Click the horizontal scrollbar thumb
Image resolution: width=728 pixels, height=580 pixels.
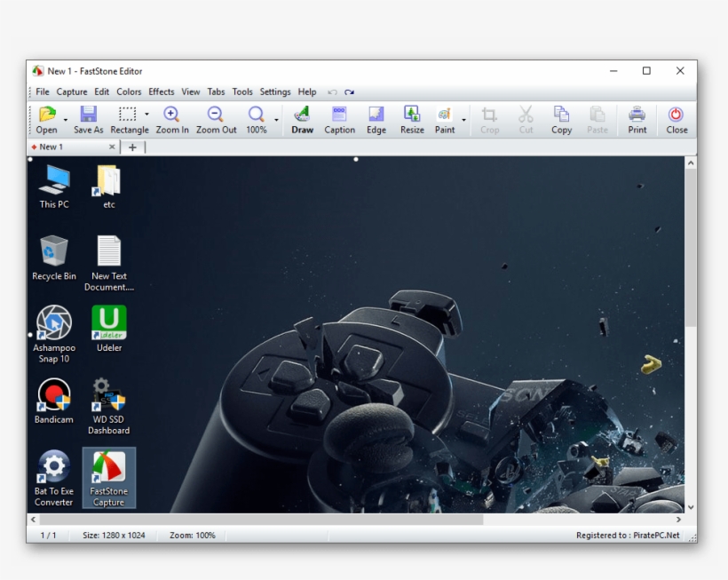click(261, 520)
